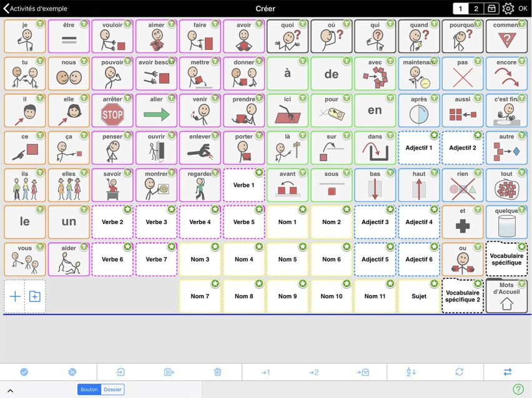Select the Adjectif 6 placeholder
This screenshot has width=532, height=398.
(419, 259)
